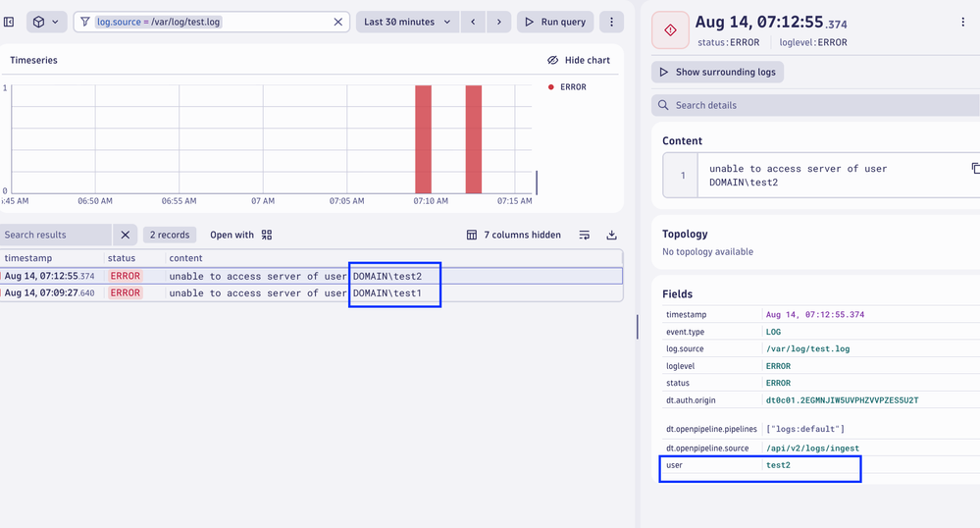Clear the Search results field
Screen dimensions: 980x528
click(x=125, y=235)
